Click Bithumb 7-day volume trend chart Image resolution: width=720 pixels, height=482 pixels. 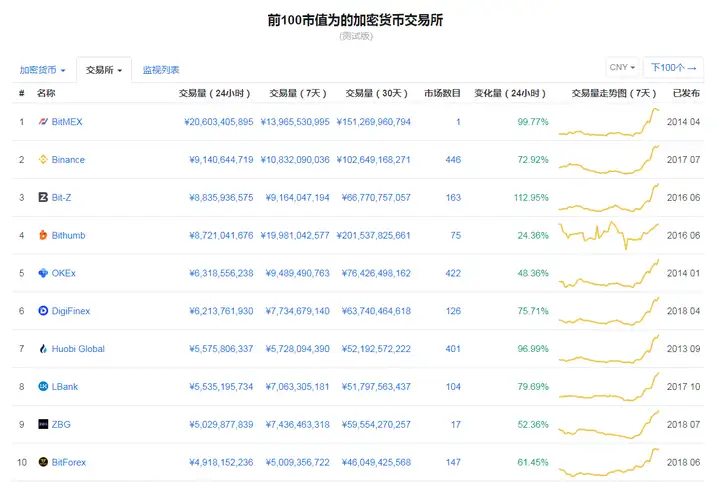pos(609,235)
